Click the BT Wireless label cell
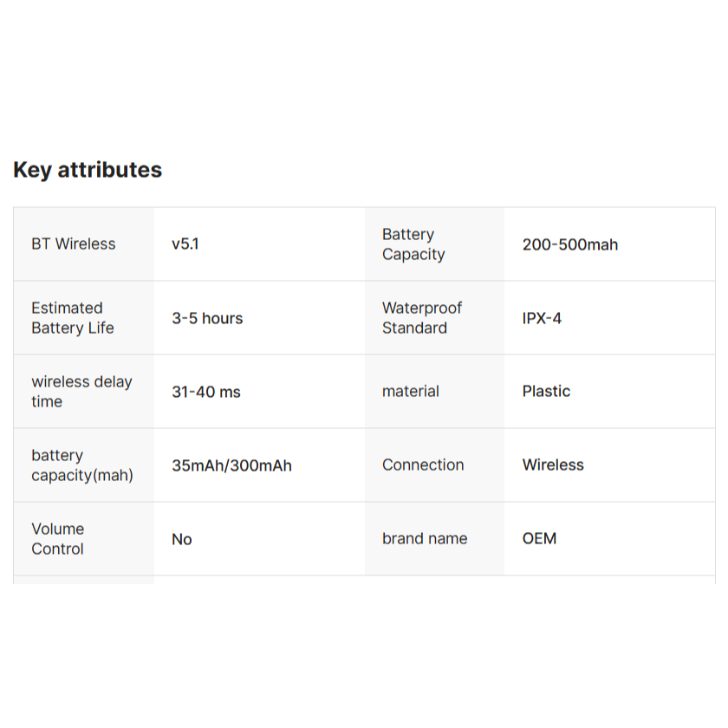 coord(74,244)
